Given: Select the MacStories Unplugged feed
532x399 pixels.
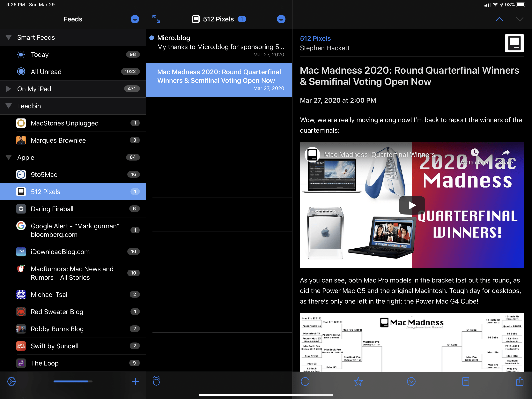Looking at the screenshot, I should coord(73,123).
